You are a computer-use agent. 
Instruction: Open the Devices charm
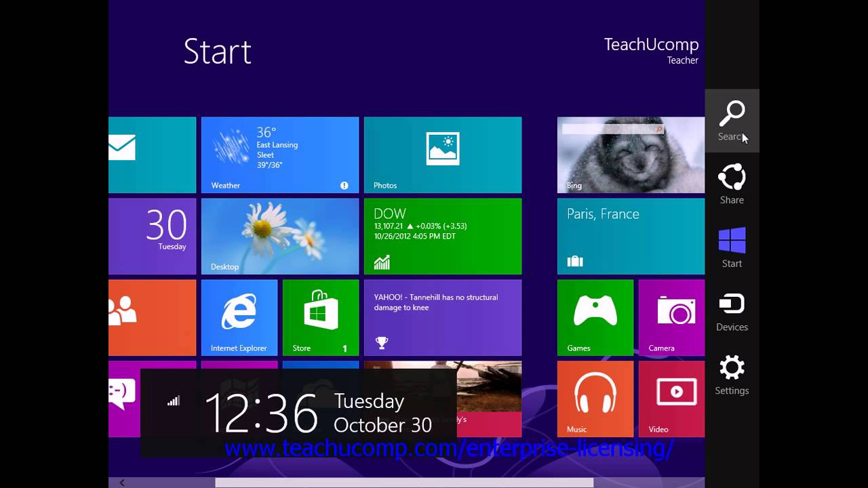[x=732, y=311]
